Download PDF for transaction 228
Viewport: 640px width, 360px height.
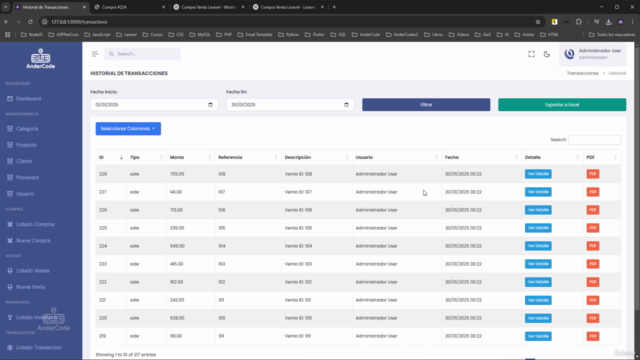593,174
